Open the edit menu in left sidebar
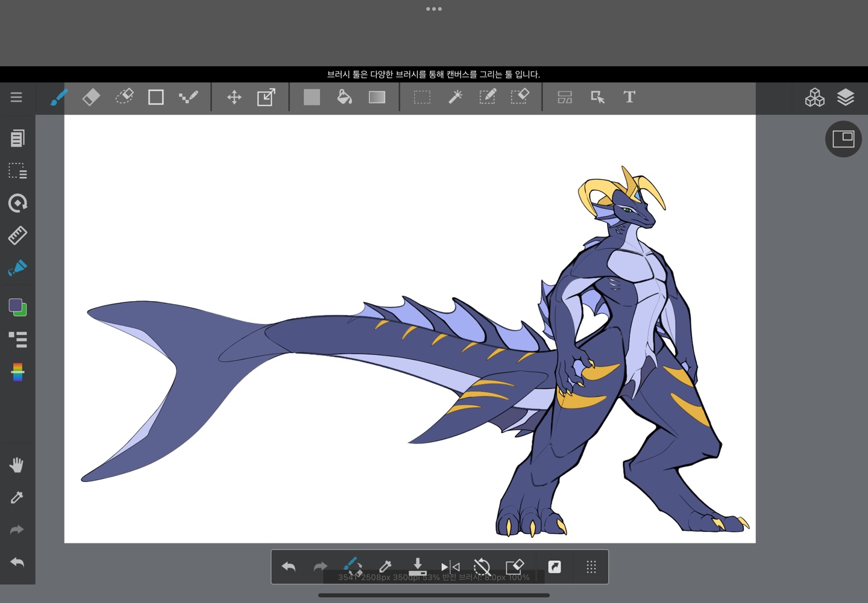This screenshot has width=868, height=603. pos(17,139)
